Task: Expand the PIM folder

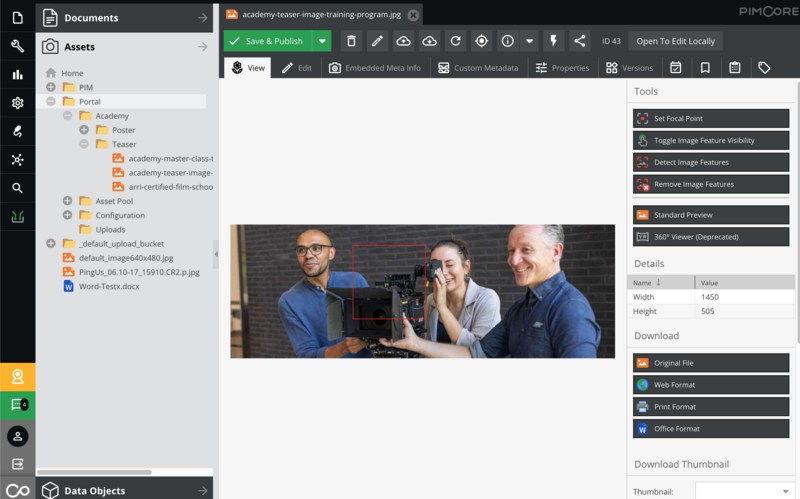Action: [x=51, y=88]
